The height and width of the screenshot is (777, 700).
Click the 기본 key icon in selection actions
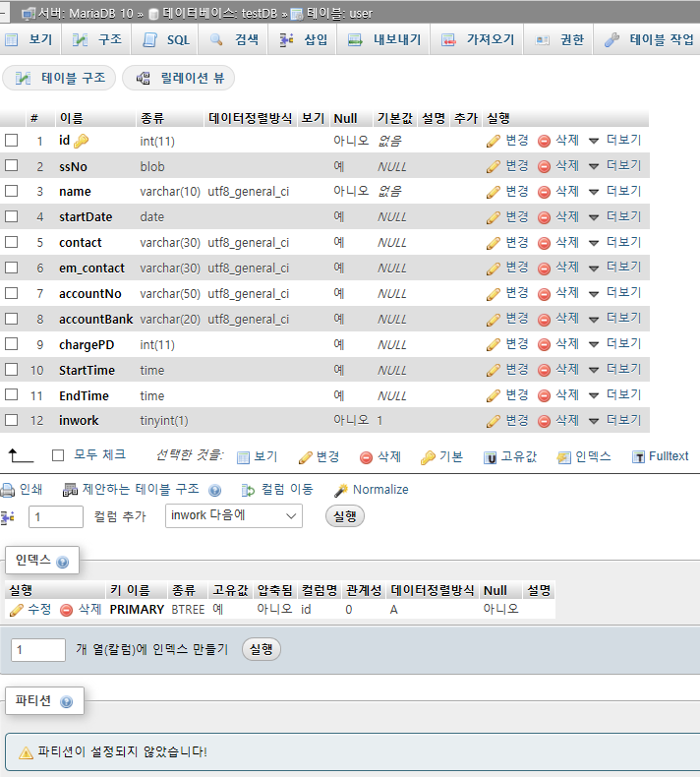(x=428, y=458)
